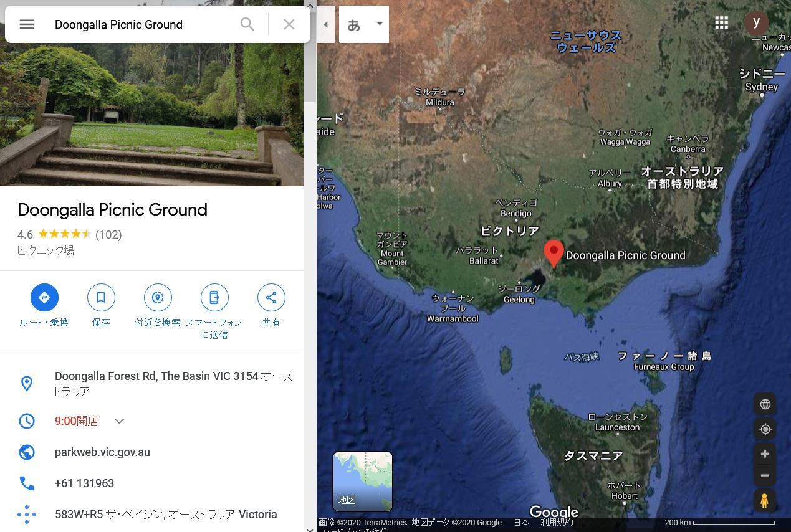Select the Doongalla Forest Rd address text

(173, 384)
